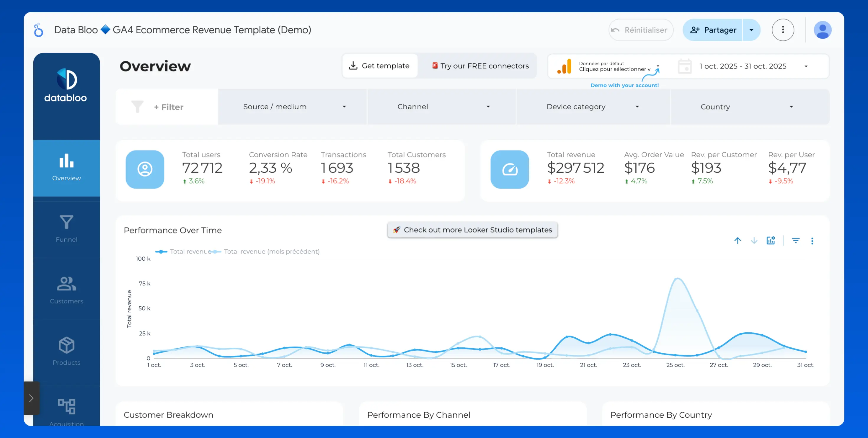Click the Get template button
Image resolution: width=868 pixels, height=438 pixels.
pyautogui.click(x=380, y=66)
